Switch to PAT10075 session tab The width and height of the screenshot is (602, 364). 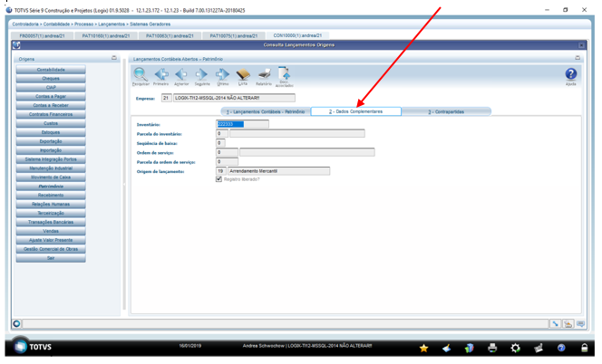(x=234, y=35)
